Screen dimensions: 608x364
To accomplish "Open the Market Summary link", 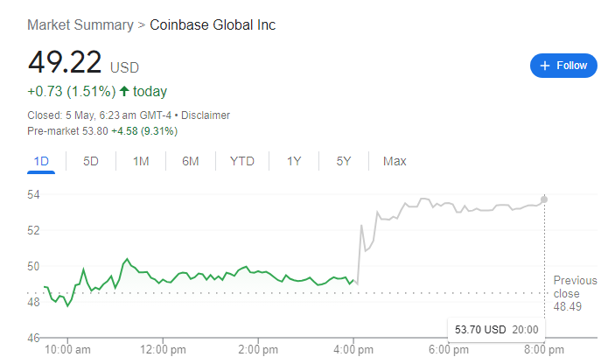I will click(x=80, y=24).
